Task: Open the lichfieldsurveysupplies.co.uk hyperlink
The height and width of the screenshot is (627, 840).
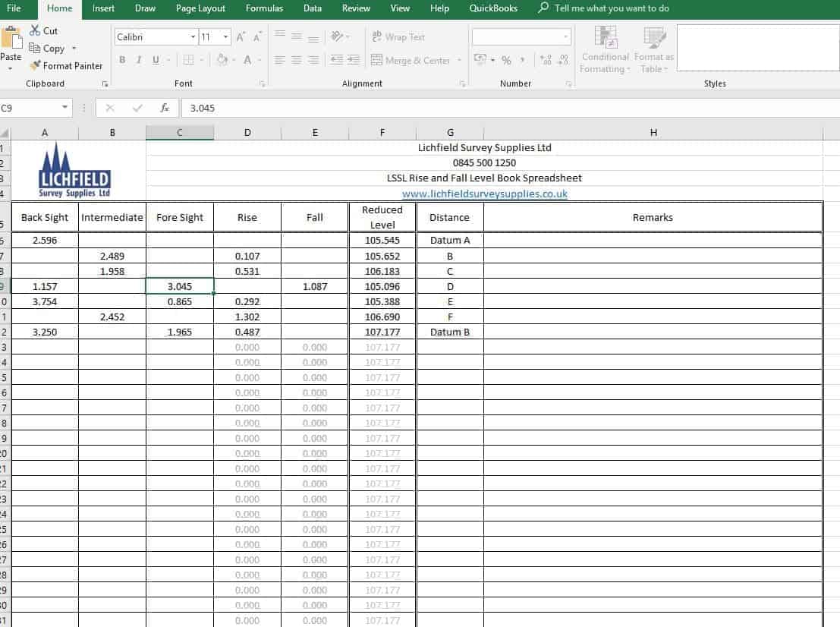Action: 484,194
